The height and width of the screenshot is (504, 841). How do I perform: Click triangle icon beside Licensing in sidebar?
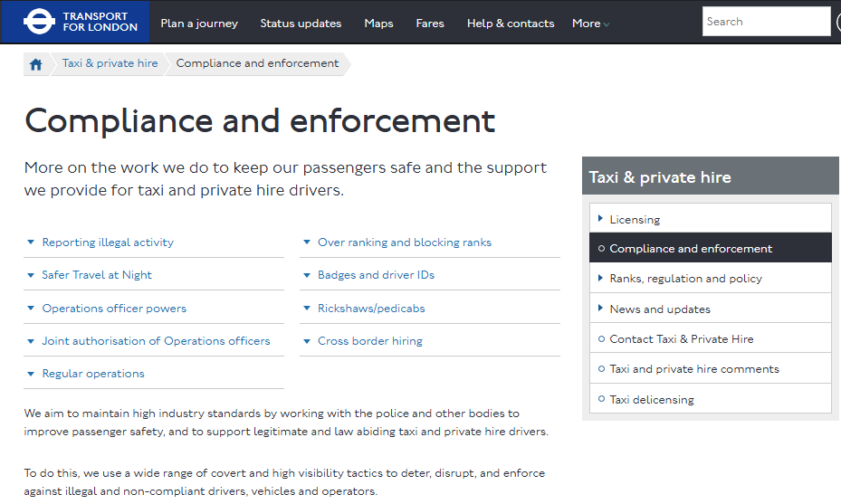point(601,219)
